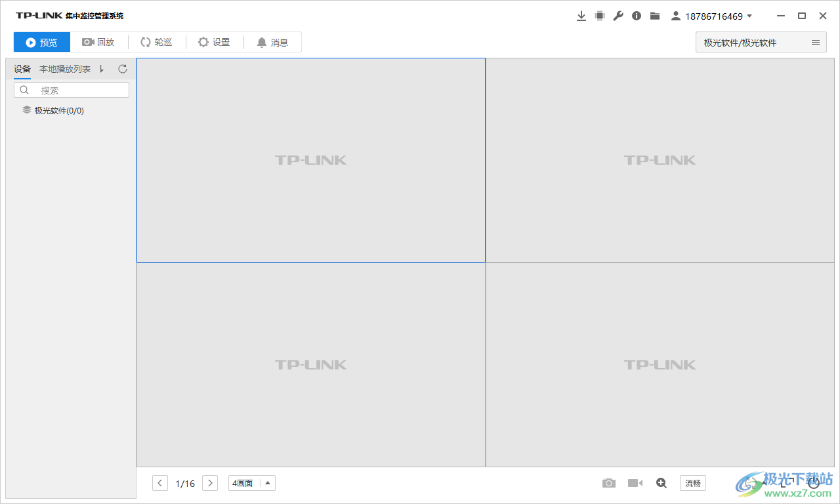Switch to the 回放 playback tab
The height and width of the screenshot is (504, 840).
click(x=99, y=41)
